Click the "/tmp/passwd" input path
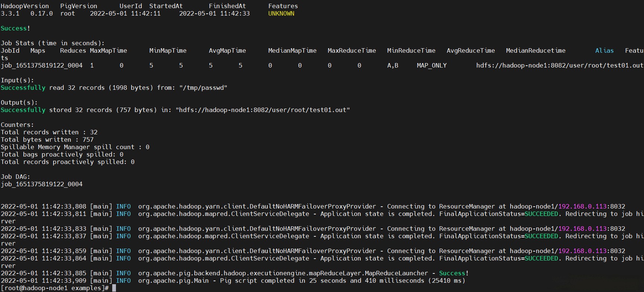The image size is (644, 292). pos(203,88)
